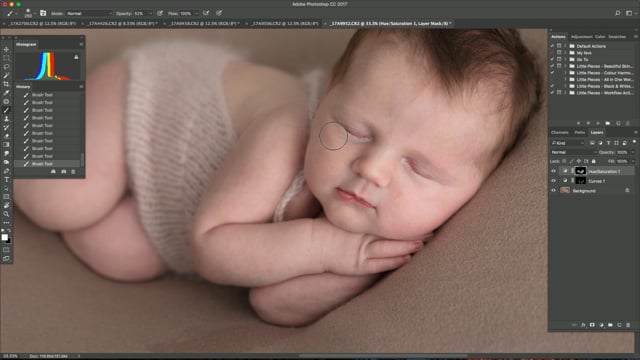Create new layer in Layers panel
The image size is (640, 360).
click(x=619, y=325)
